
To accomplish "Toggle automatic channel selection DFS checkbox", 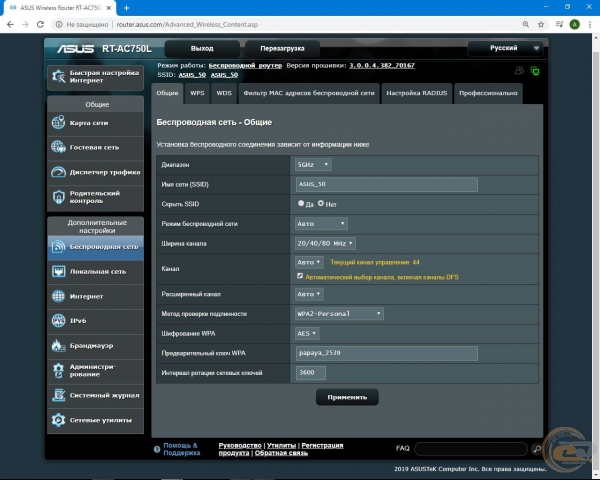I will coord(301,275).
